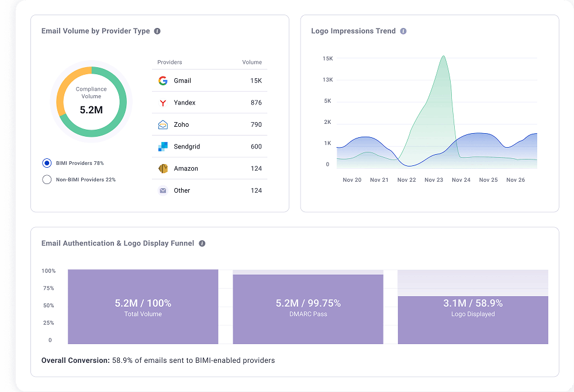574x392 pixels.
Task: Click the Other envelope icon
Action: tap(163, 190)
